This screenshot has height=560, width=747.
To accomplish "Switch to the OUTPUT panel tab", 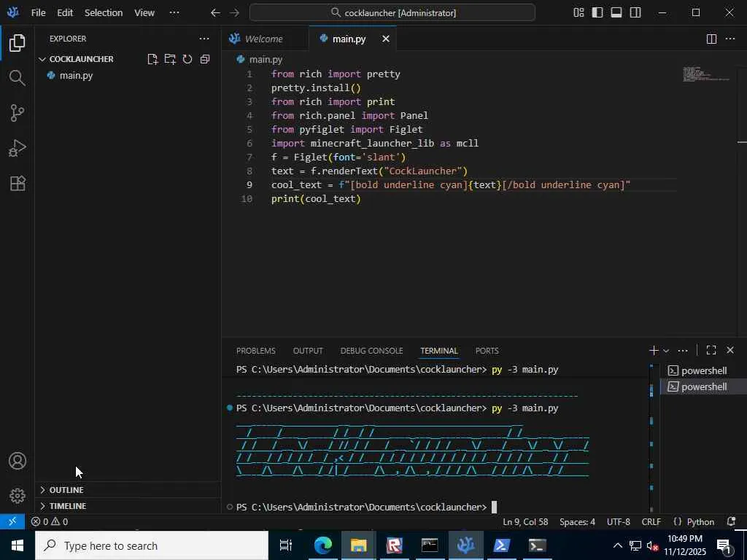I will 308,351.
